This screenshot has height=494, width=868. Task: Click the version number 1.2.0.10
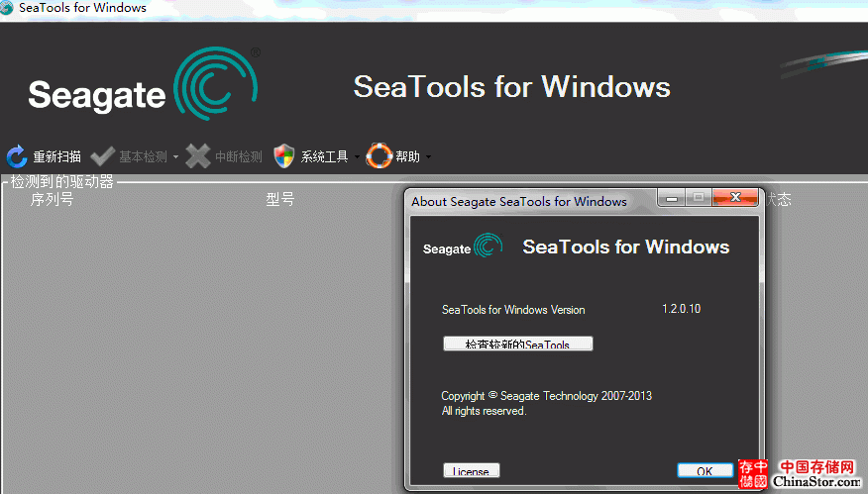[682, 309]
